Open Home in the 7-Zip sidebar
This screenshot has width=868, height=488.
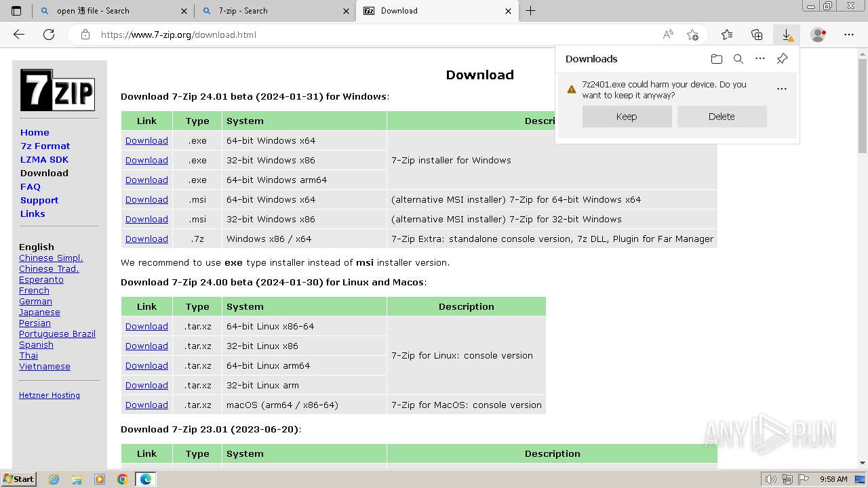pyautogui.click(x=35, y=132)
